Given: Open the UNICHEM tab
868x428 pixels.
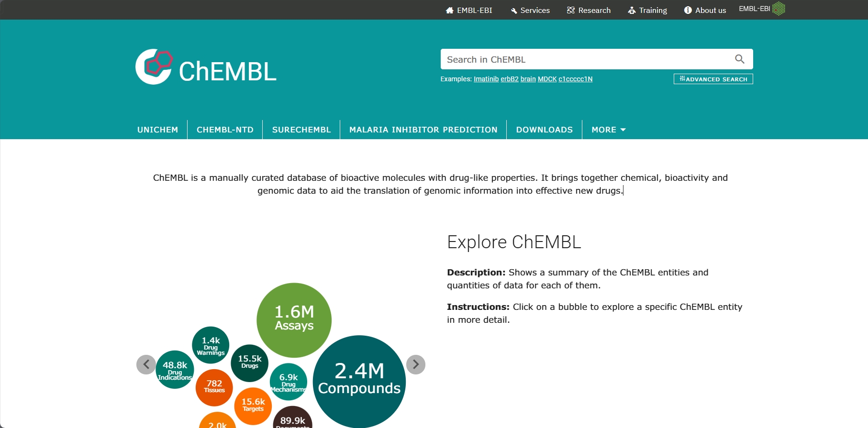Looking at the screenshot, I should (157, 130).
